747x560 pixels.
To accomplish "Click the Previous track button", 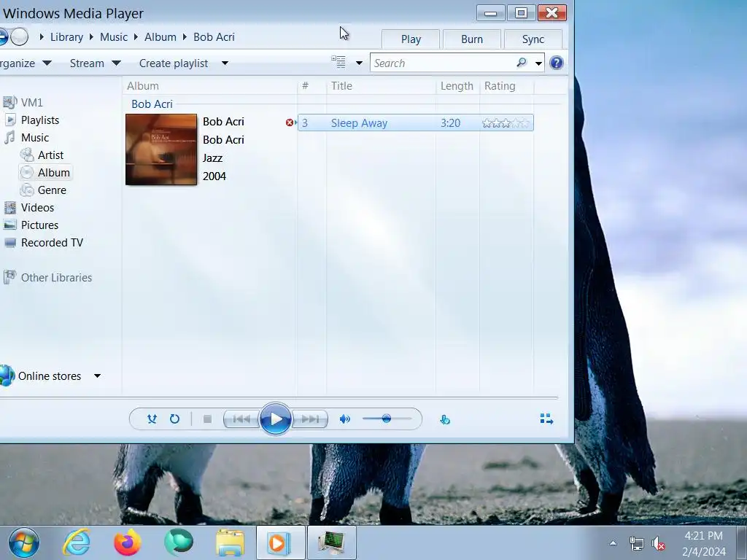I will click(x=241, y=419).
